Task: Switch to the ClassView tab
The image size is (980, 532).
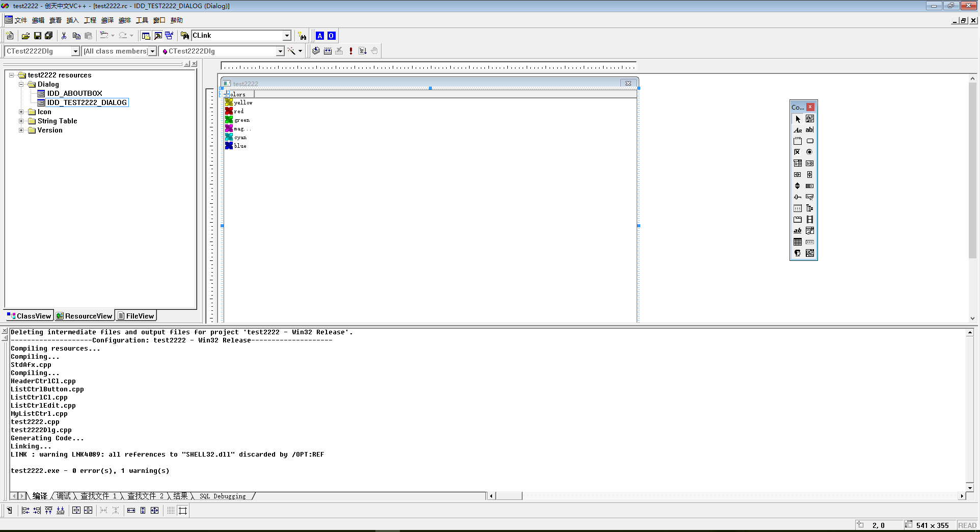Action: pos(29,316)
